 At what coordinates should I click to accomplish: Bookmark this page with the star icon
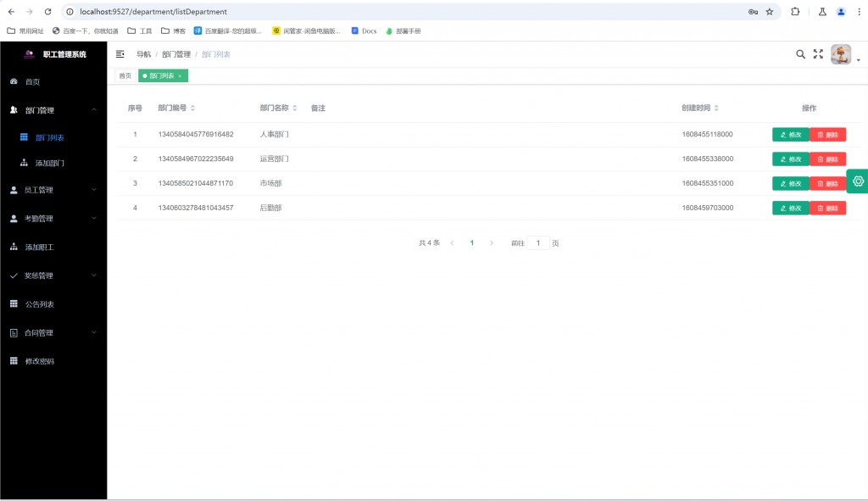770,12
